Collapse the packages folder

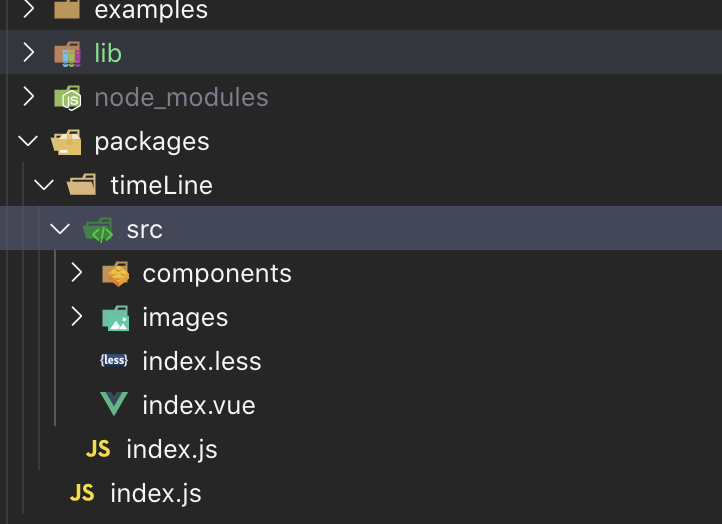point(28,142)
